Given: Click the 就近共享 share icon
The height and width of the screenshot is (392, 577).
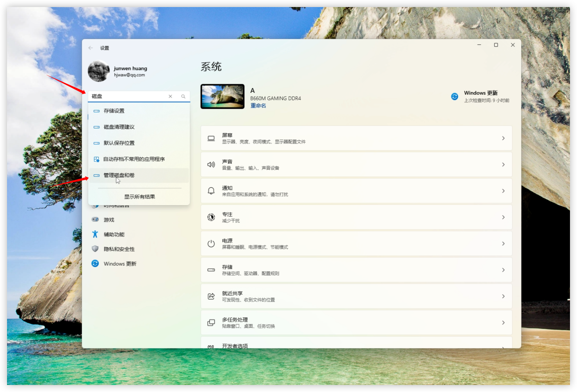Looking at the screenshot, I should coord(211,296).
